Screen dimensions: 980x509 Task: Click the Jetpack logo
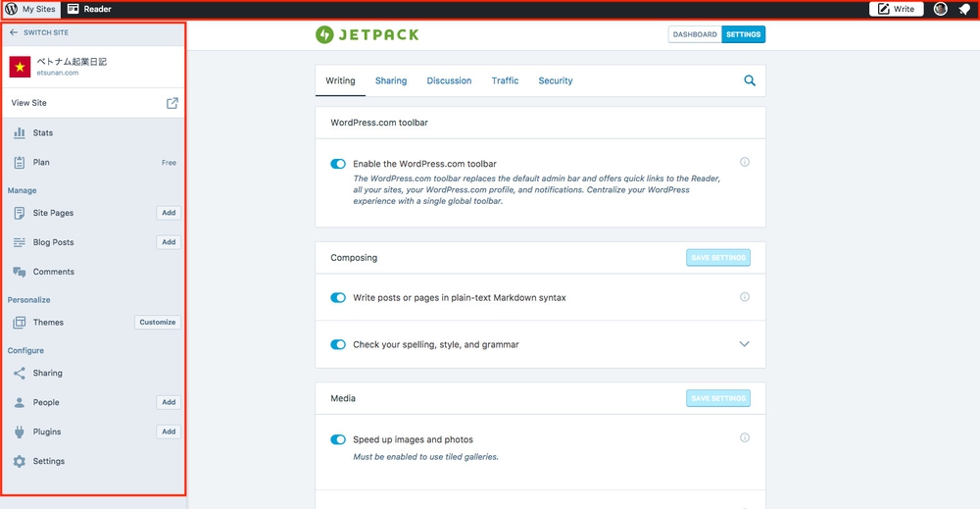(x=367, y=34)
